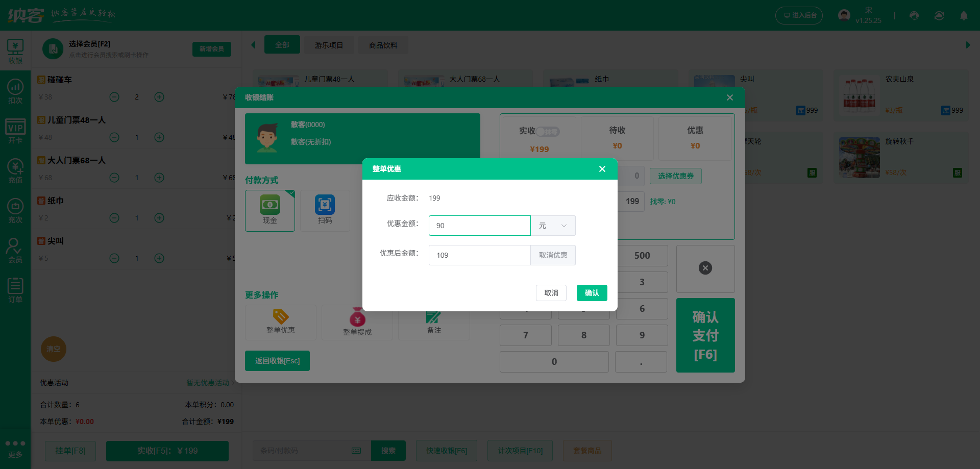The height and width of the screenshot is (469, 980).
Task: Open the 充值 recharge sidebar icon
Action: click(x=15, y=171)
